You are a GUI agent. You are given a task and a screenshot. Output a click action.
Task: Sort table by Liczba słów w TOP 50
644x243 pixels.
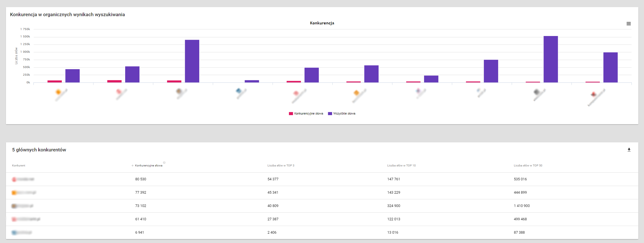(x=528, y=166)
